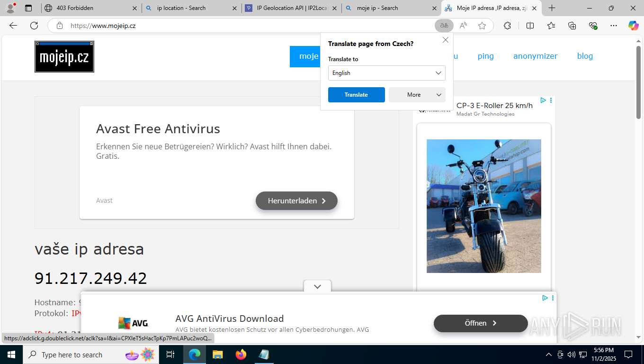This screenshot has width=644, height=364.
Task: Launch Firefox from taskbar
Action: coord(241,355)
